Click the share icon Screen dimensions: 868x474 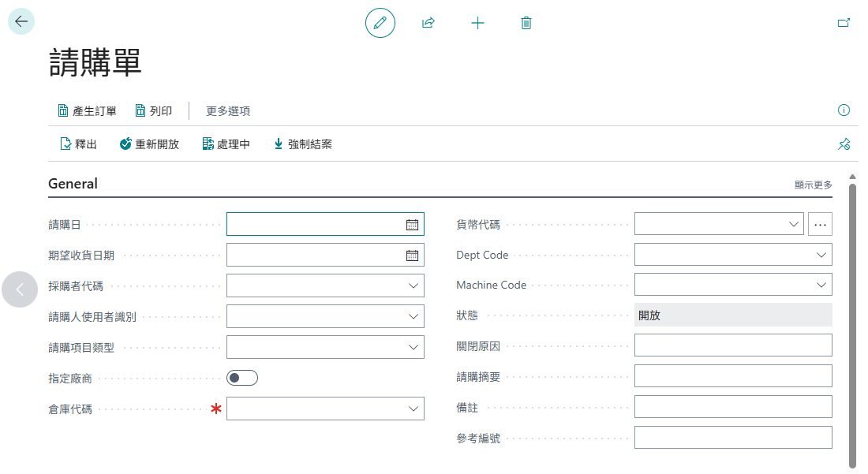pos(428,23)
